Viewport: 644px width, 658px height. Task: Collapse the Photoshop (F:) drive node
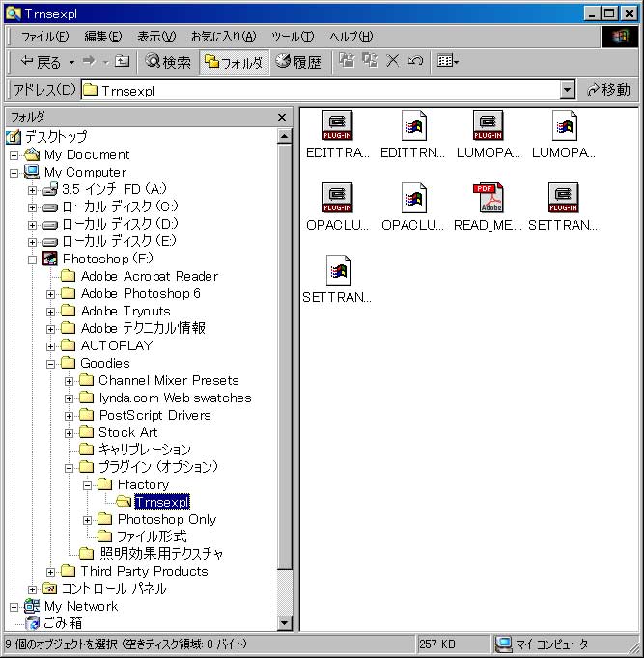pos(32,260)
